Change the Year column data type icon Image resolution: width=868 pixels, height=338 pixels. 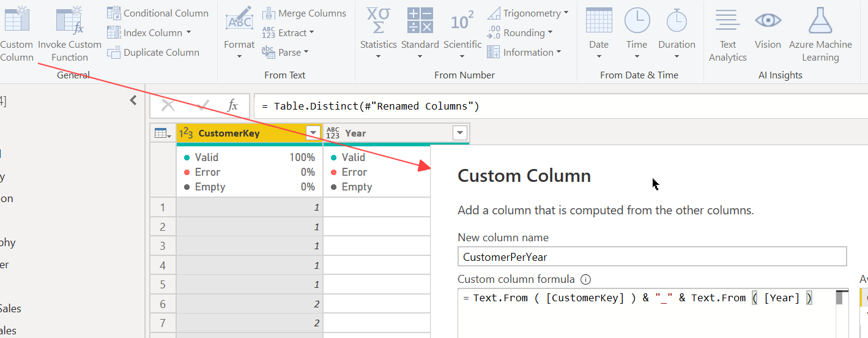[333, 133]
